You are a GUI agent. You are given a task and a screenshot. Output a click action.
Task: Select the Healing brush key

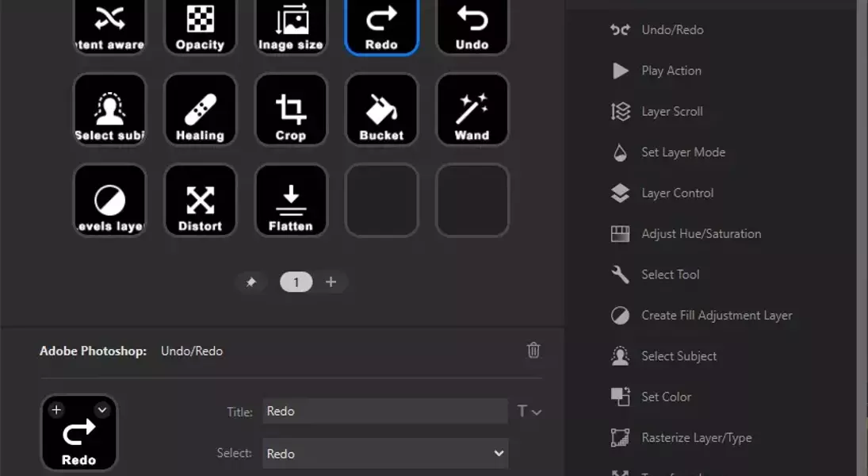pos(200,110)
